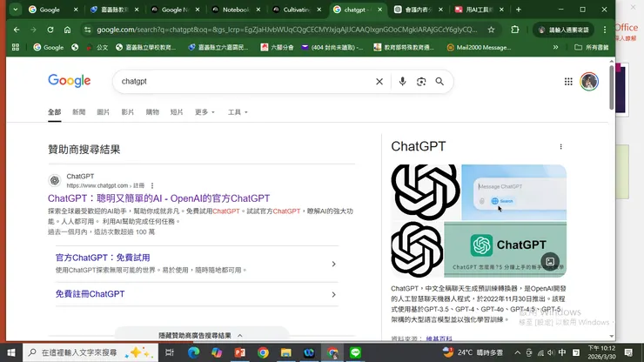Image resolution: width=644 pixels, height=362 pixels.
Task: Open the Windows Start menu
Action: [x=11, y=352]
